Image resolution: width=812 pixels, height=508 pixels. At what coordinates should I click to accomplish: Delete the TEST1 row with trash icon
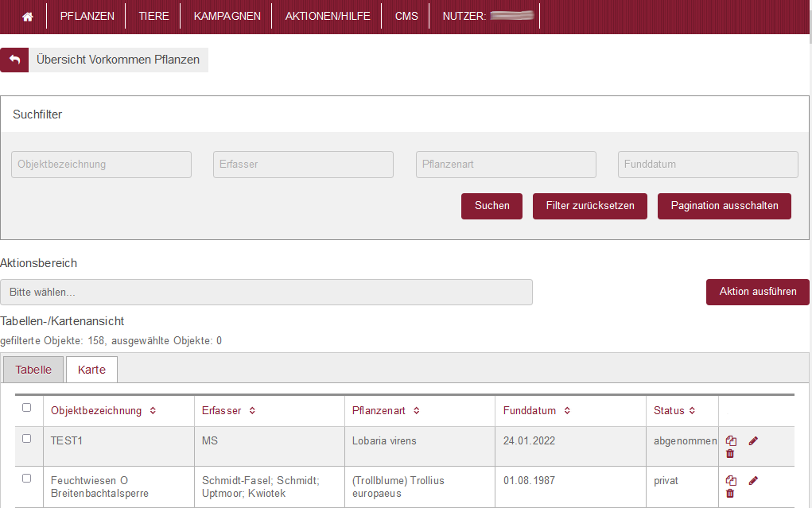coord(730,454)
